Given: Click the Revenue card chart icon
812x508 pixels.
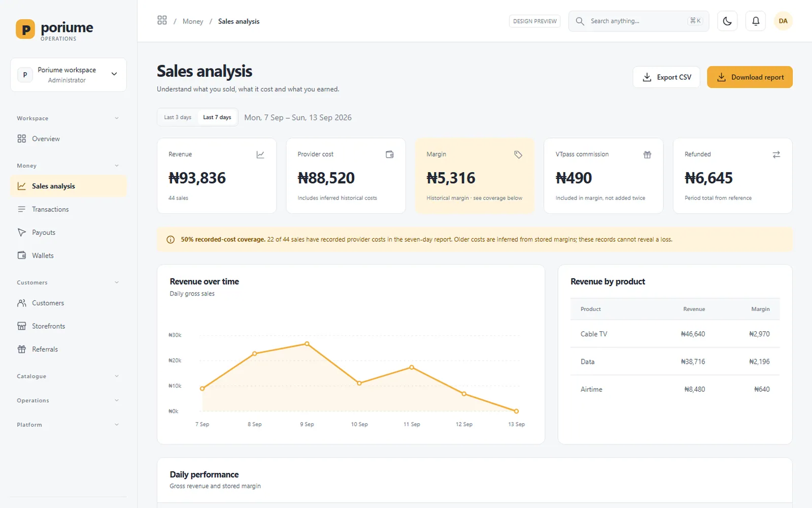Looking at the screenshot, I should (x=260, y=154).
